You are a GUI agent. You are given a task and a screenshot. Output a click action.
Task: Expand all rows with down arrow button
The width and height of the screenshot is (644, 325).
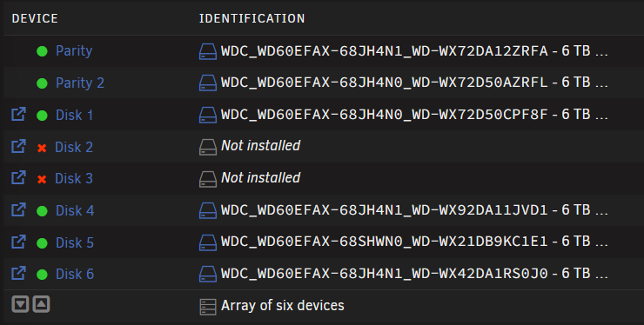20,304
